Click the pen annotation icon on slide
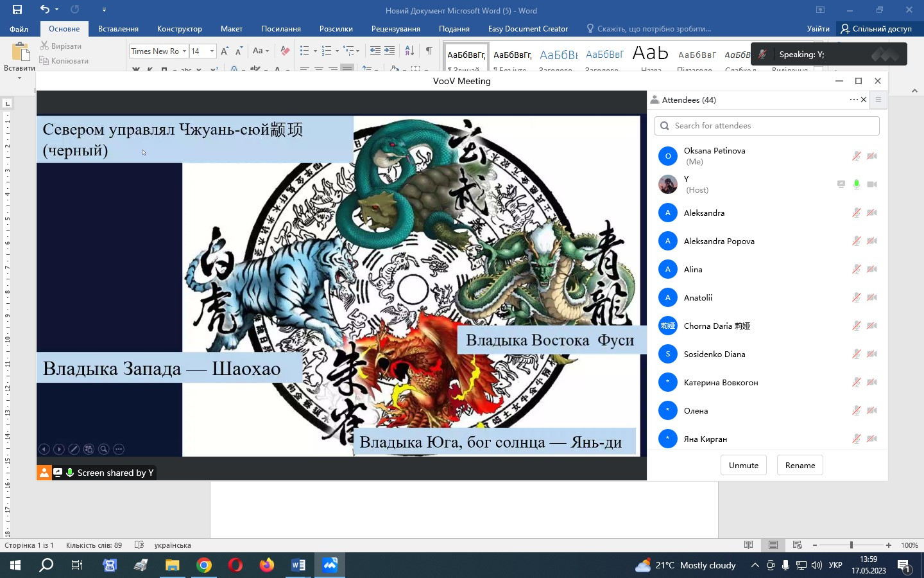This screenshot has height=578, width=924. tap(74, 449)
